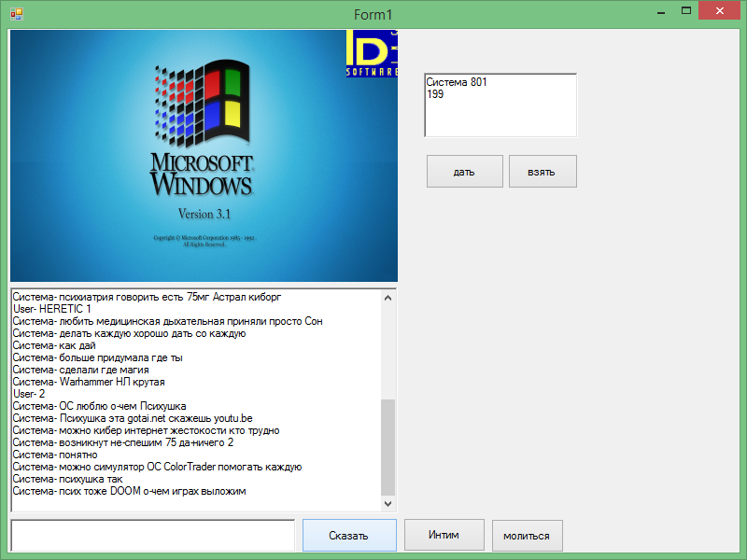Viewport: 747px width, 560px height.
Task: Click the chat log scroll up arrow
Action: [388, 298]
